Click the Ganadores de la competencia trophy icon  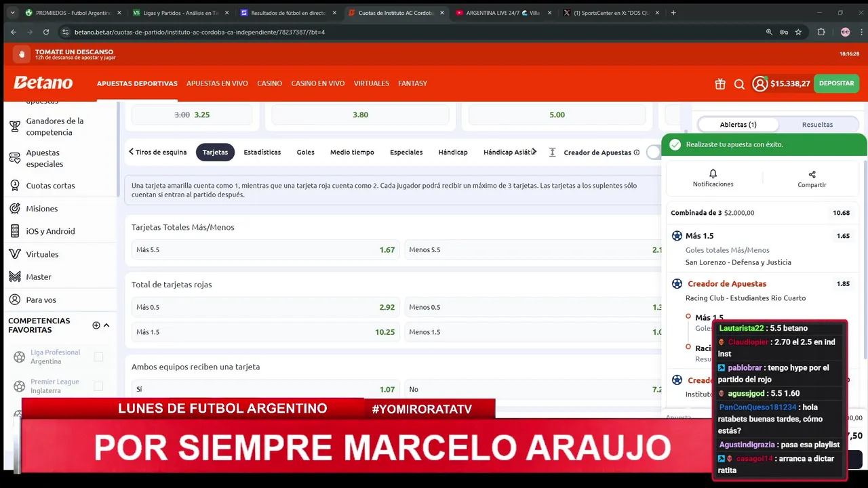tap(15, 127)
